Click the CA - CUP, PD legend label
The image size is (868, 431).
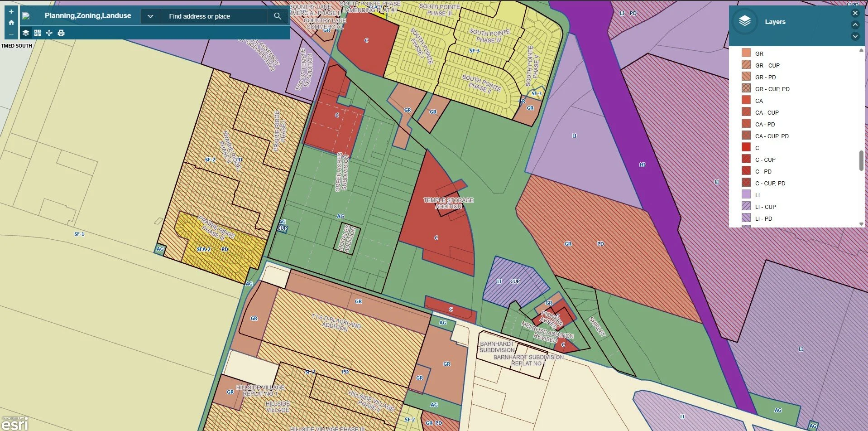tap(772, 136)
